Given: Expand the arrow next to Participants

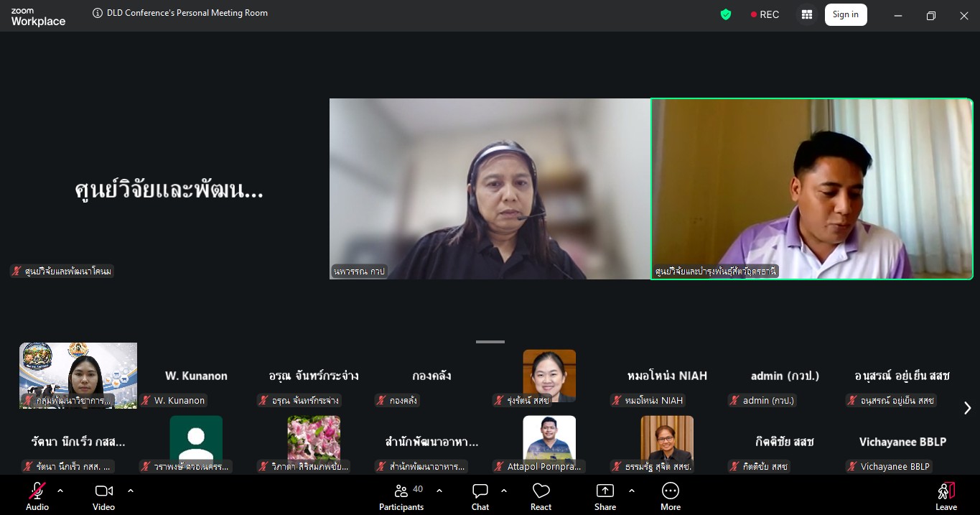Looking at the screenshot, I should tap(439, 491).
